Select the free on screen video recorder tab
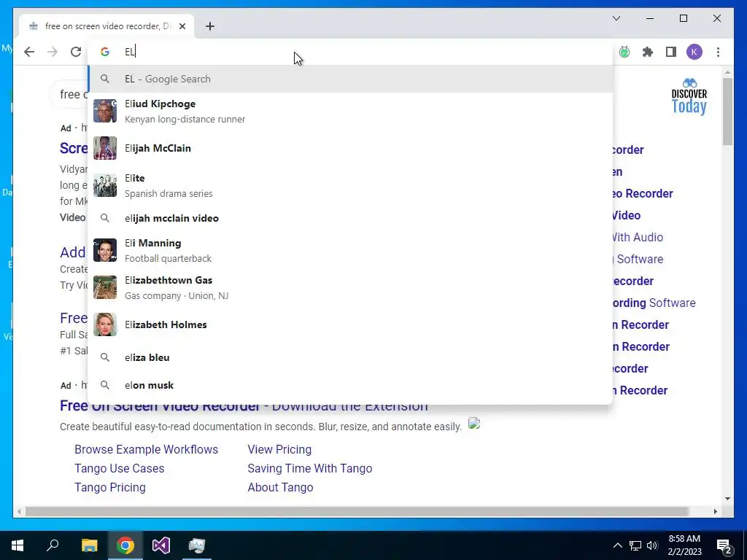747x560 pixels. coord(105,26)
